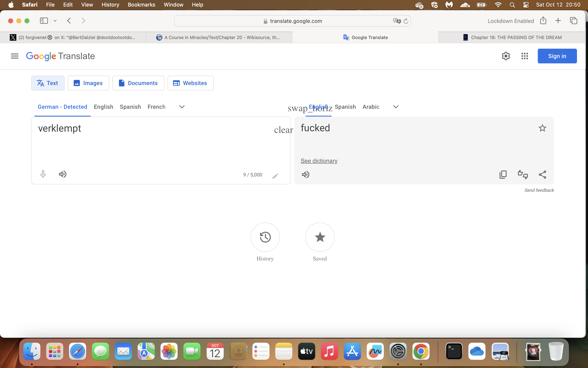Open Spotlight search in the menu bar
Image resolution: width=588 pixels, height=368 pixels.
tap(512, 5)
